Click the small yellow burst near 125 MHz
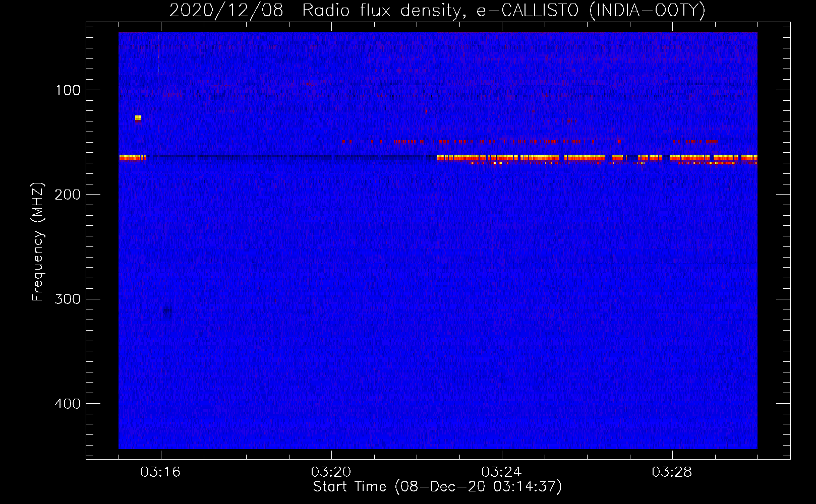The width and height of the screenshot is (816, 504). tap(138, 118)
